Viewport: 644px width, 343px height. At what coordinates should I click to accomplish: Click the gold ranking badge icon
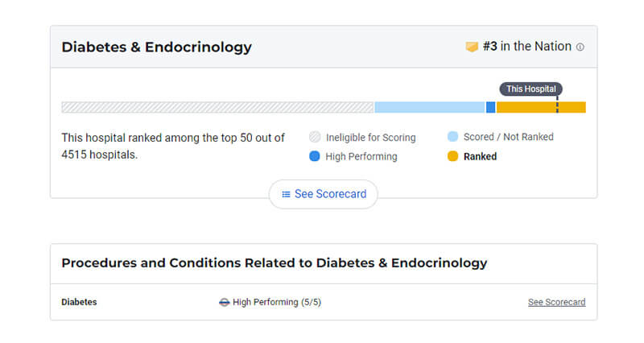point(472,47)
